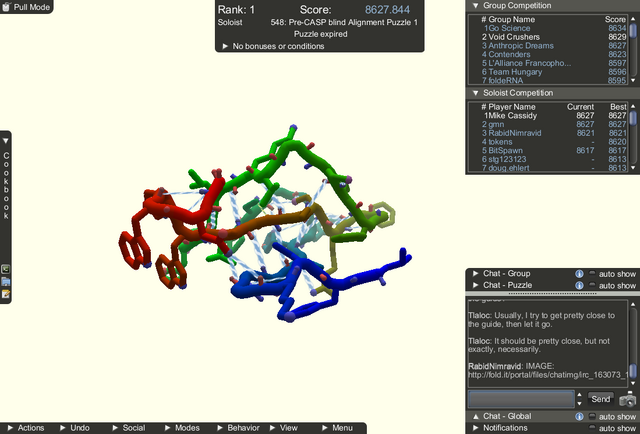Open the View menu
The image size is (640, 434).
284,427
